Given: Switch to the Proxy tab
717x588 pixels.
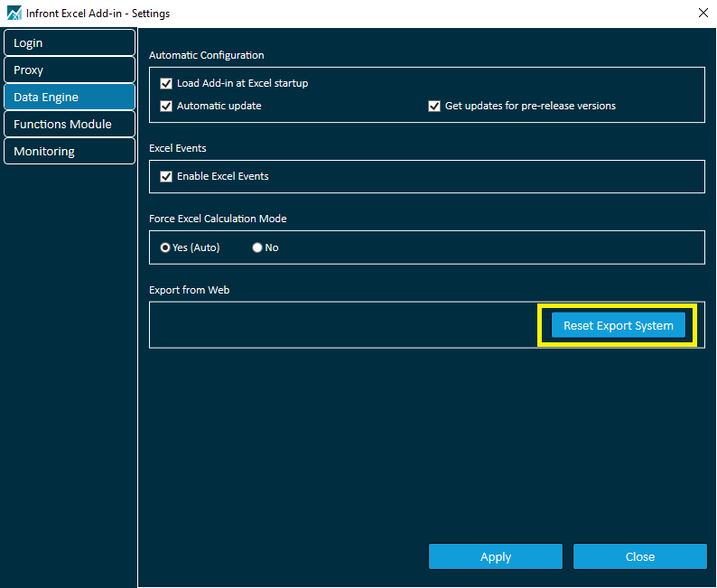Looking at the screenshot, I should pyautogui.click(x=69, y=70).
